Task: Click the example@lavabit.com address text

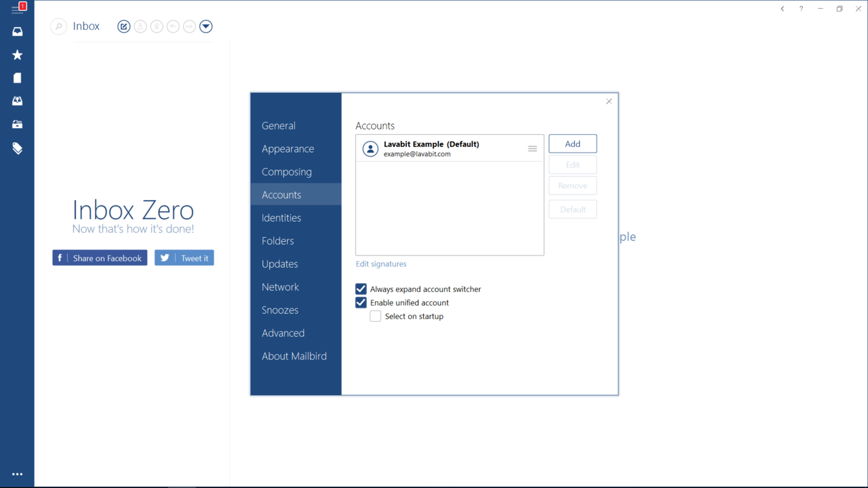Action: (417, 154)
